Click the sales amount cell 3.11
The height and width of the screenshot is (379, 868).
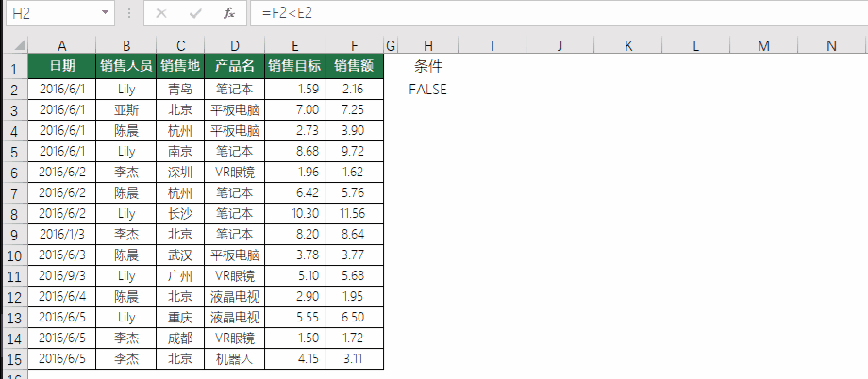[355, 359]
